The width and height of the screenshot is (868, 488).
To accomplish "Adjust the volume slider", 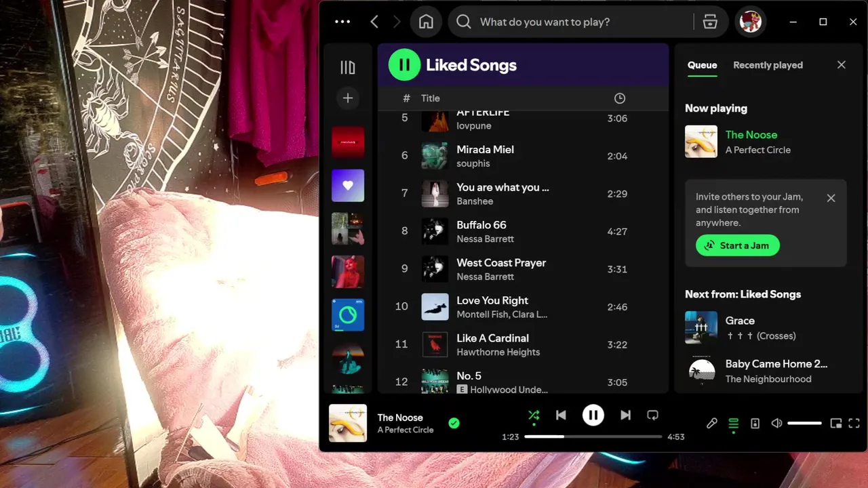I will [804, 424].
